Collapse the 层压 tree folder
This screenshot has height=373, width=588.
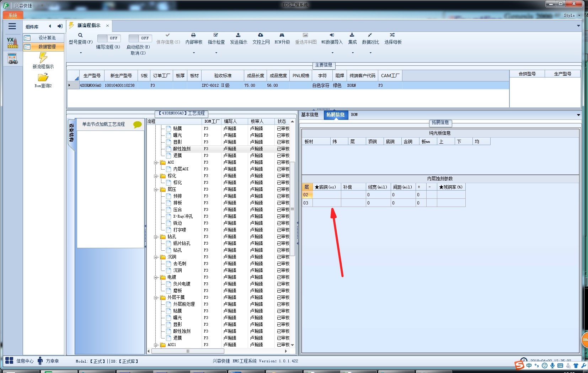[156, 190]
